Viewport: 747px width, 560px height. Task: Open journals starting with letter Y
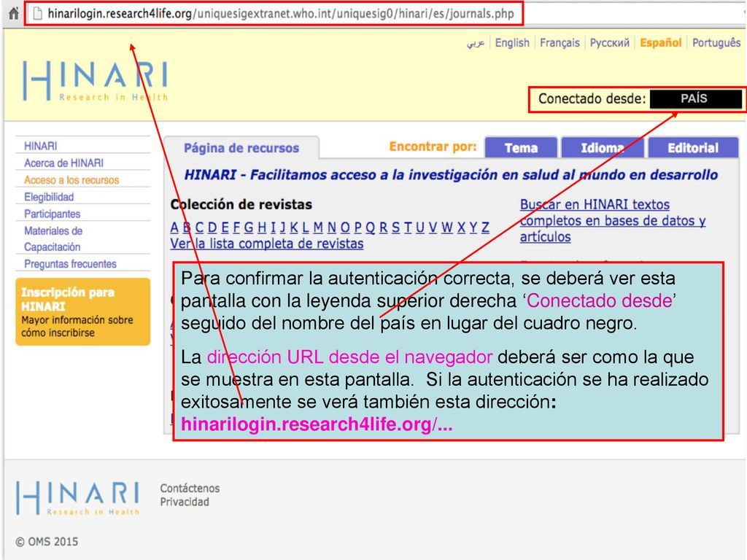coord(473,227)
